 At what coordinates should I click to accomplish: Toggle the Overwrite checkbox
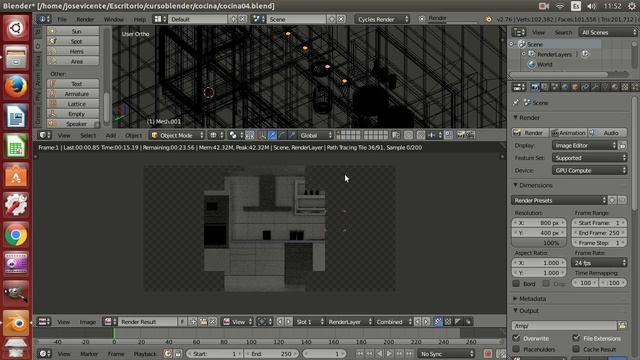(x=516, y=338)
